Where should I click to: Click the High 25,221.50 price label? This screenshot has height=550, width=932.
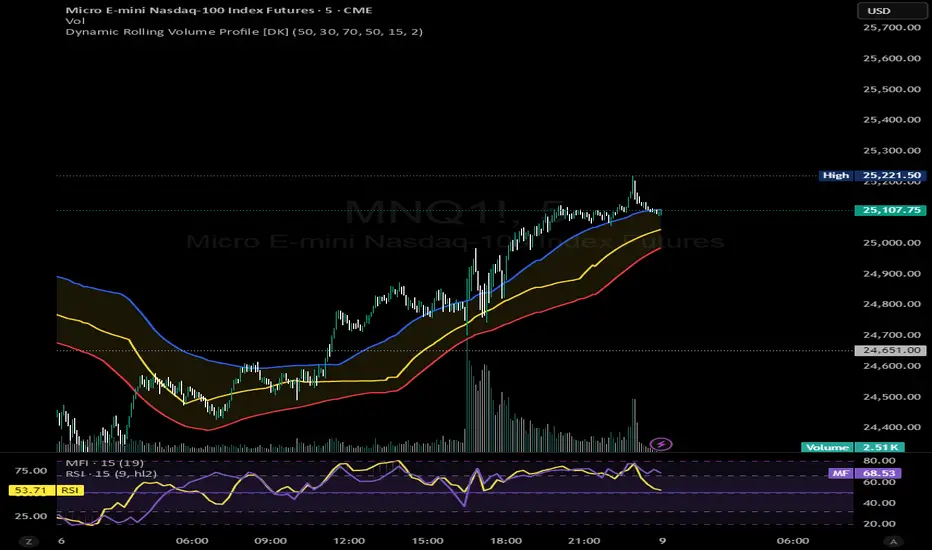click(x=872, y=175)
